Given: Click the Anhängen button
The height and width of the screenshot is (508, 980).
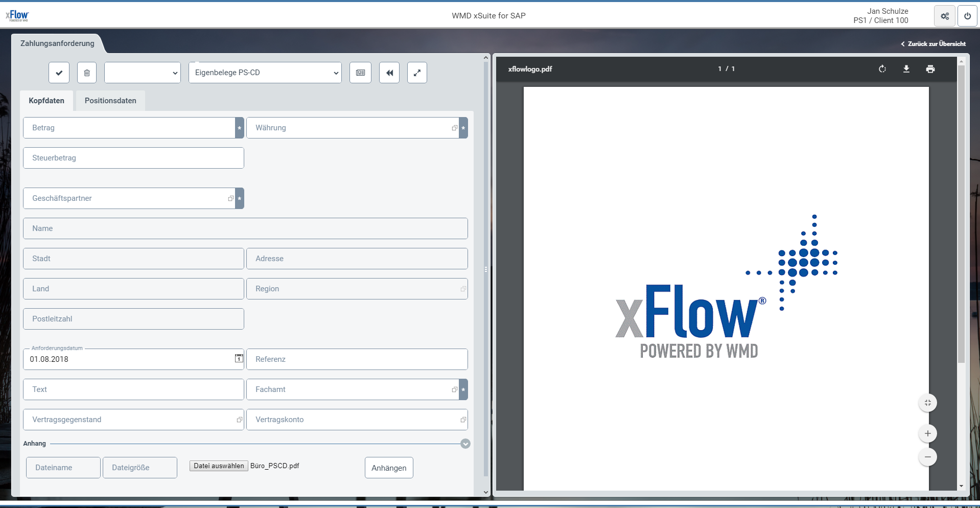Looking at the screenshot, I should (388, 467).
